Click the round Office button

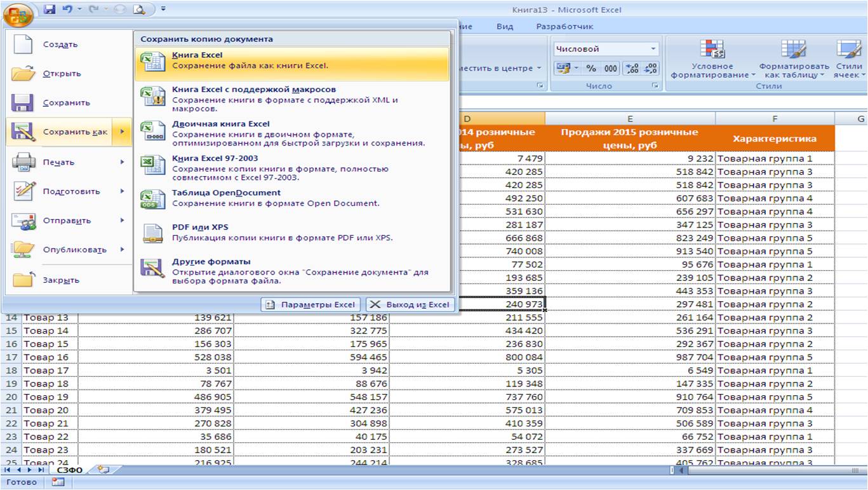click(19, 14)
